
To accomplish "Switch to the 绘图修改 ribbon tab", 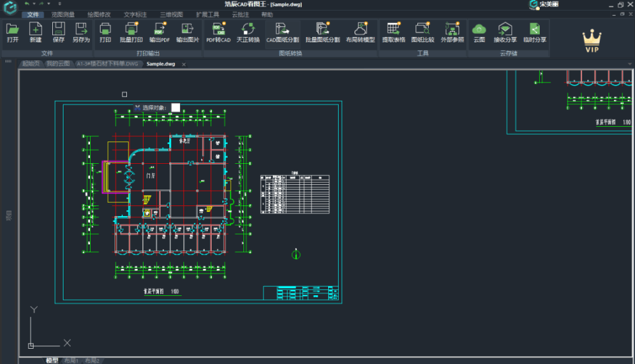I will [99, 15].
